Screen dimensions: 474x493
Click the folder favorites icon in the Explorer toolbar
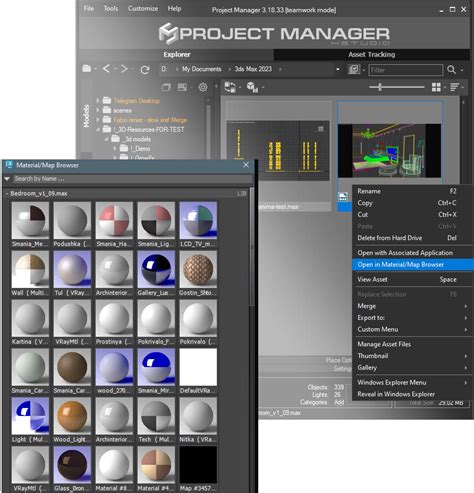click(87, 69)
